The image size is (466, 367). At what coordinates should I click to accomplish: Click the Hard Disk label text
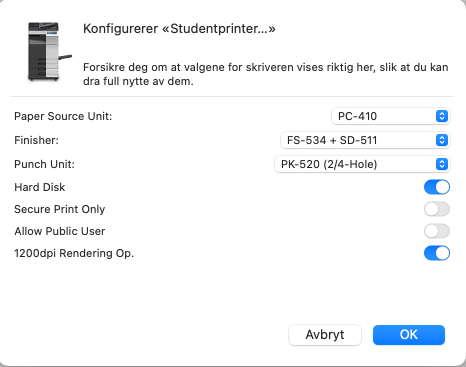click(40, 187)
